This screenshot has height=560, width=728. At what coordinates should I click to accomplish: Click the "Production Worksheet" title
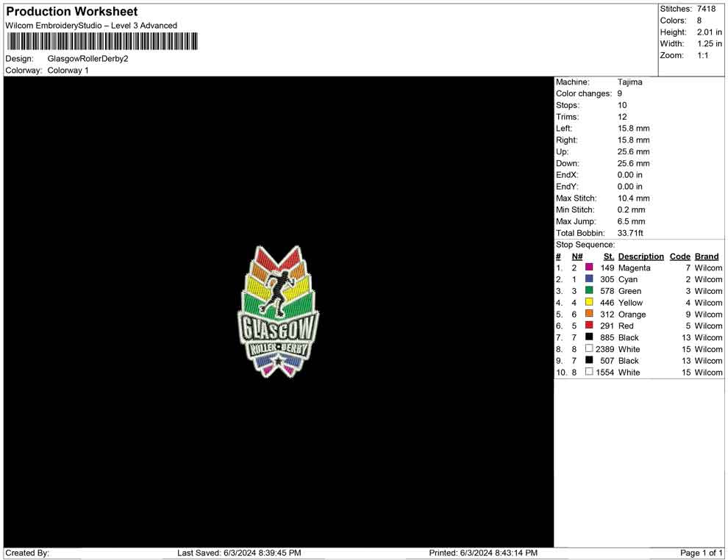[x=72, y=12]
